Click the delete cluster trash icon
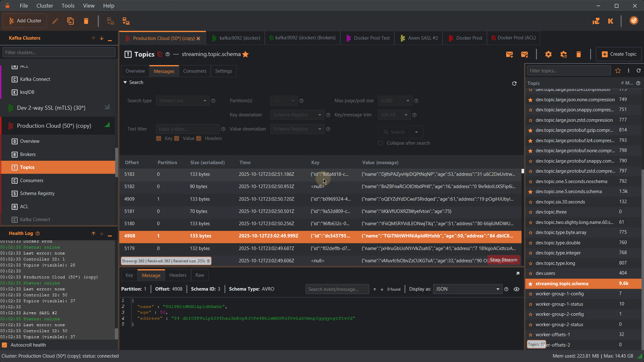The image size is (644, 362). pos(86,21)
